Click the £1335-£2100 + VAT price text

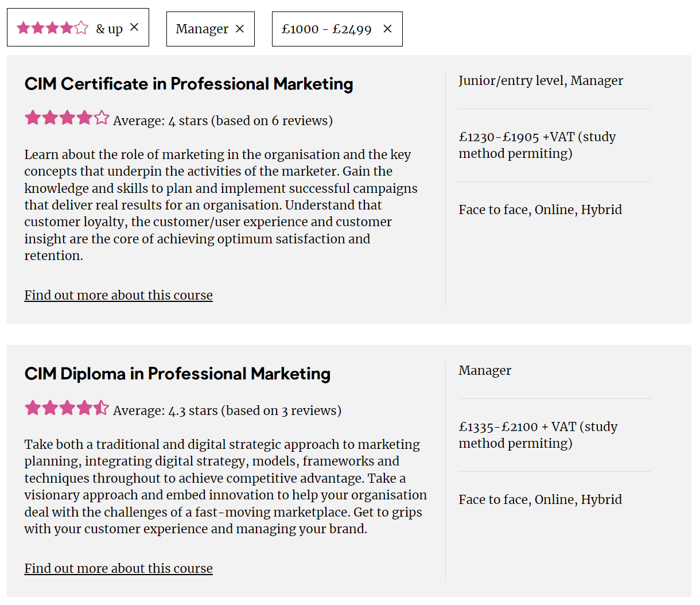point(538,435)
